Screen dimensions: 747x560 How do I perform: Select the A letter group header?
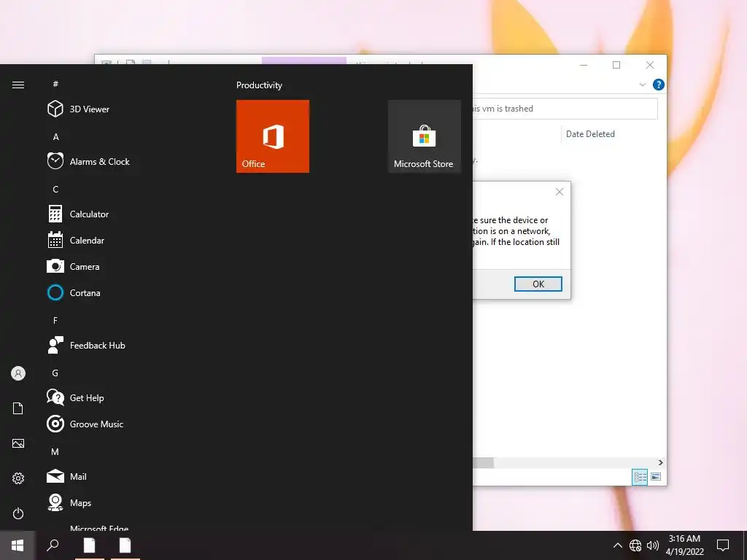(55, 136)
